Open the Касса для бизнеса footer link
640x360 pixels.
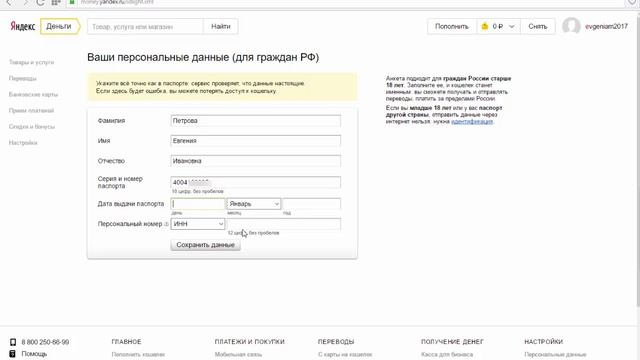pos(447,355)
